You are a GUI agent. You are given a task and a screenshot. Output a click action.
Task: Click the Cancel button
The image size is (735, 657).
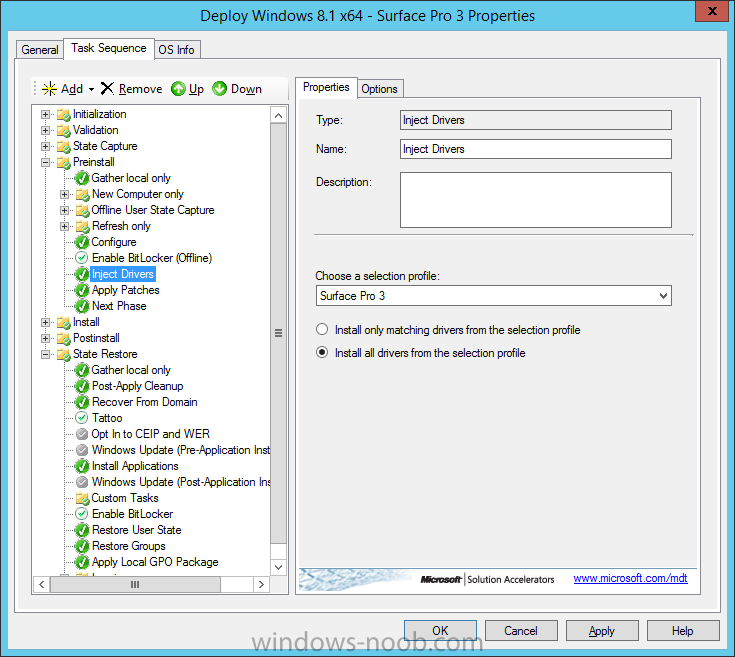click(521, 630)
